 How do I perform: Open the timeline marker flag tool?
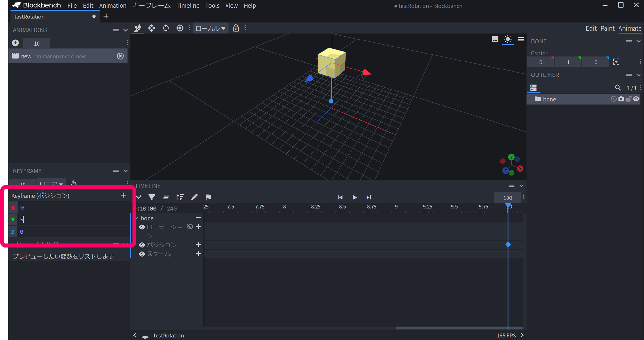coord(208,197)
